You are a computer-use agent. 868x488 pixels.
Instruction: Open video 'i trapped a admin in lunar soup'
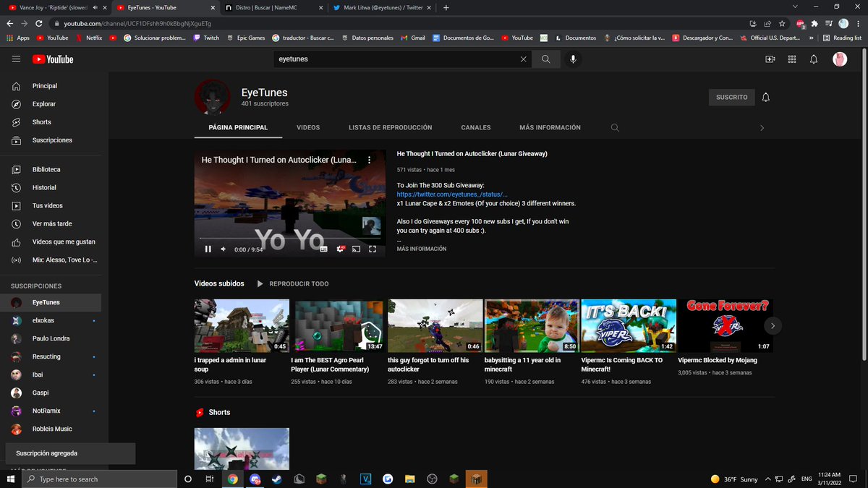242,326
